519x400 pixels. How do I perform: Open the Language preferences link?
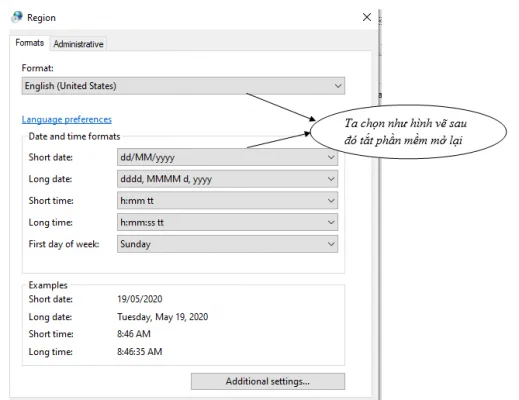(67, 119)
